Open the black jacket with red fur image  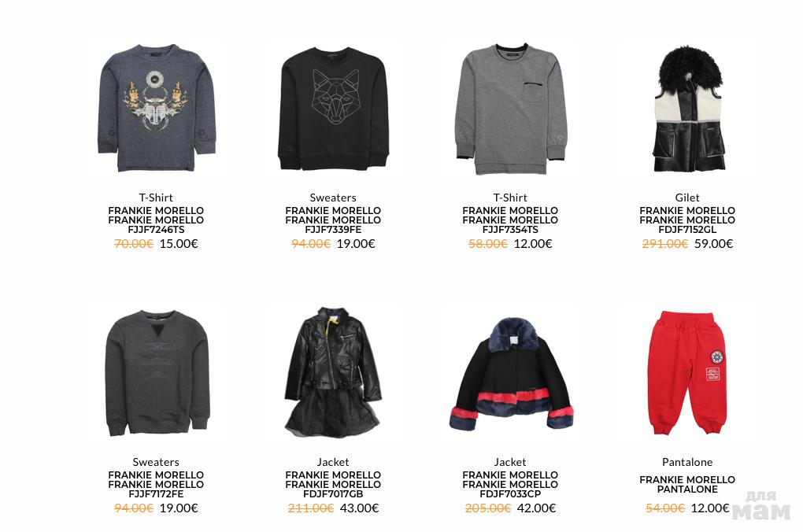pos(511,375)
